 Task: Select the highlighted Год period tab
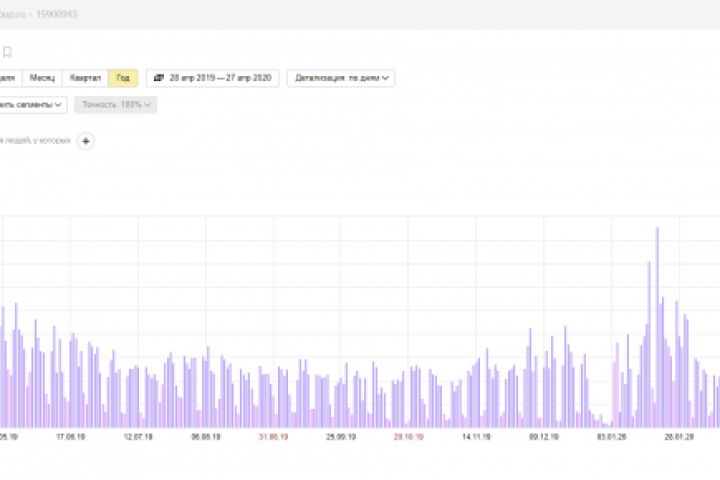pos(123,78)
